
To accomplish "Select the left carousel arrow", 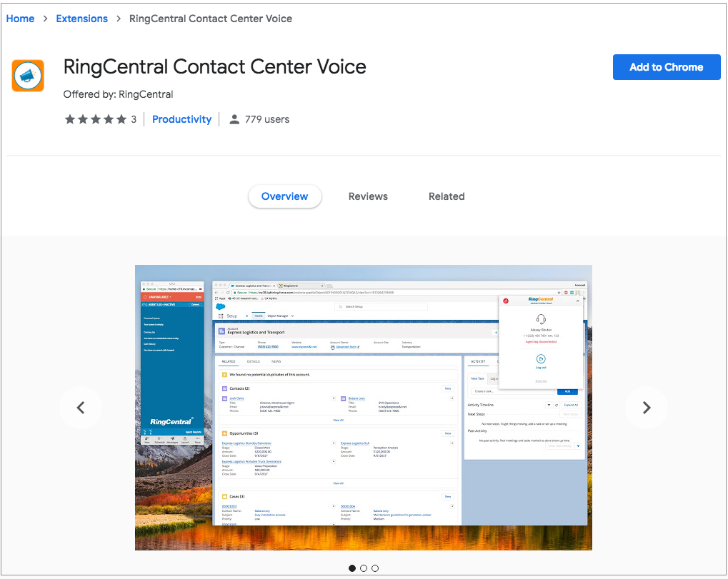I will pyautogui.click(x=81, y=408).
